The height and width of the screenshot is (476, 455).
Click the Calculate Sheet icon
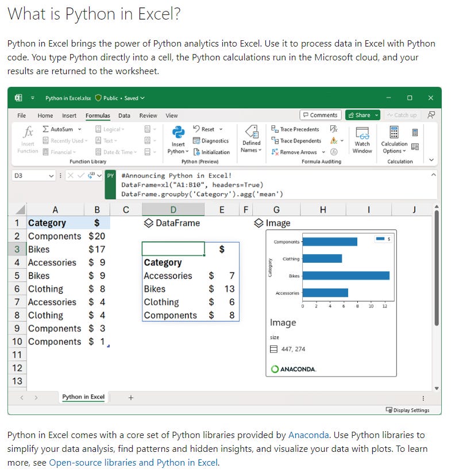pos(415,147)
